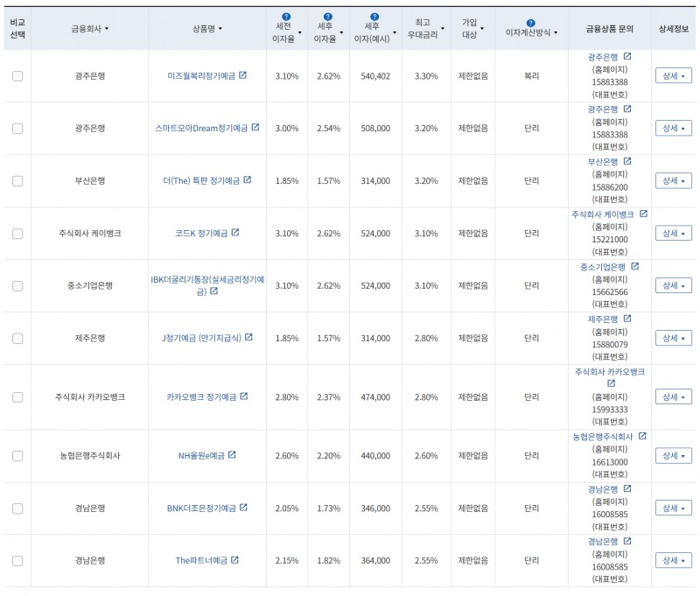Check compare box for 미즈월복리정기예금 row
This screenshot has width=700, height=596.
coord(17,76)
